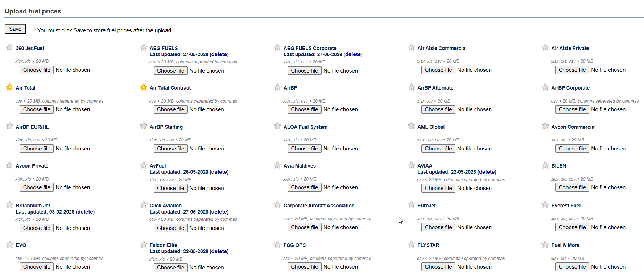Screen dimensions: 644x277
Task: Click the star next to Air Alsie Private
Action: point(545,47)
